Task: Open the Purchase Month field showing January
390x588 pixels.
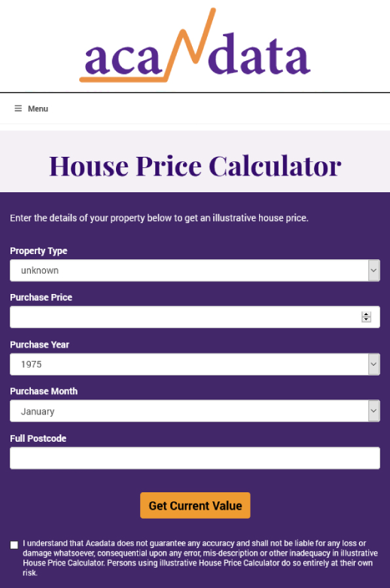Action: [x=195, y=411]
